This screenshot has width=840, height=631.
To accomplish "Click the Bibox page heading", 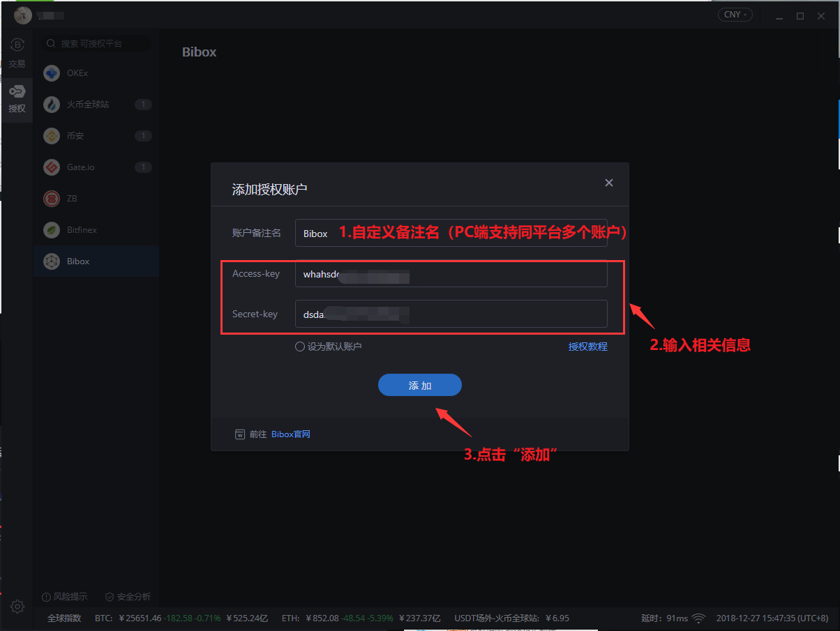I will coord(200,52).
